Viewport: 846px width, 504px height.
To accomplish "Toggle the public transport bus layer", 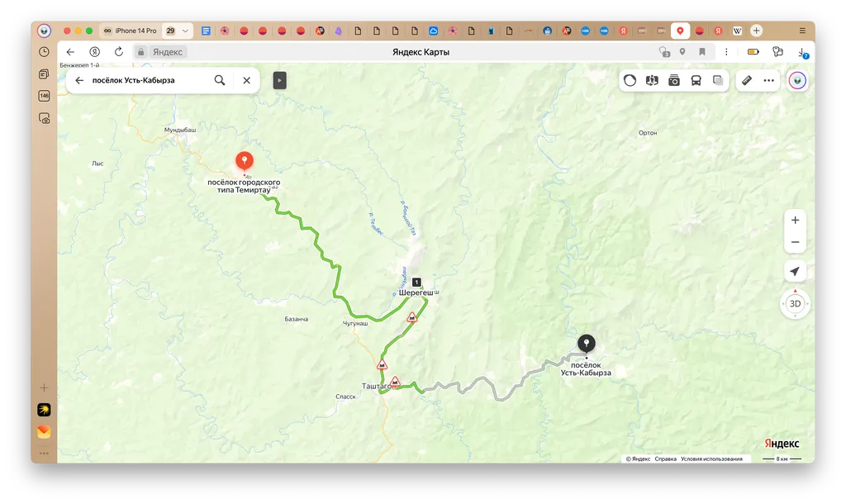I will [x=696, y=80].
